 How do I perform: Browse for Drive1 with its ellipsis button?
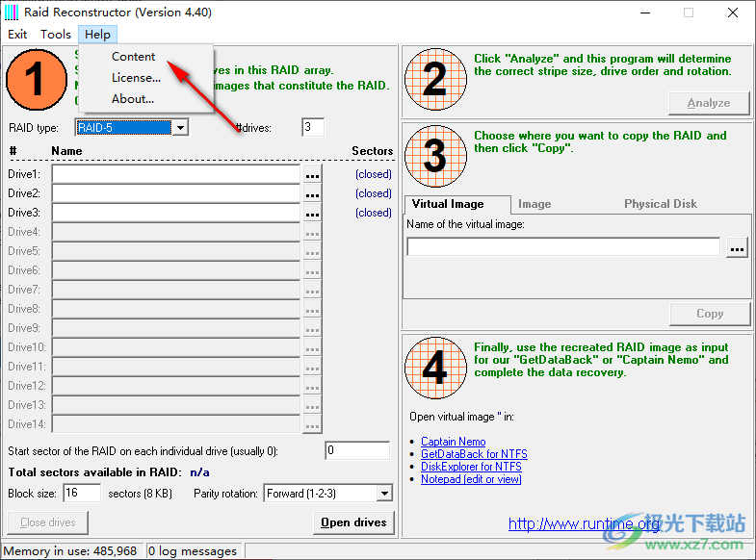[312, 174]
